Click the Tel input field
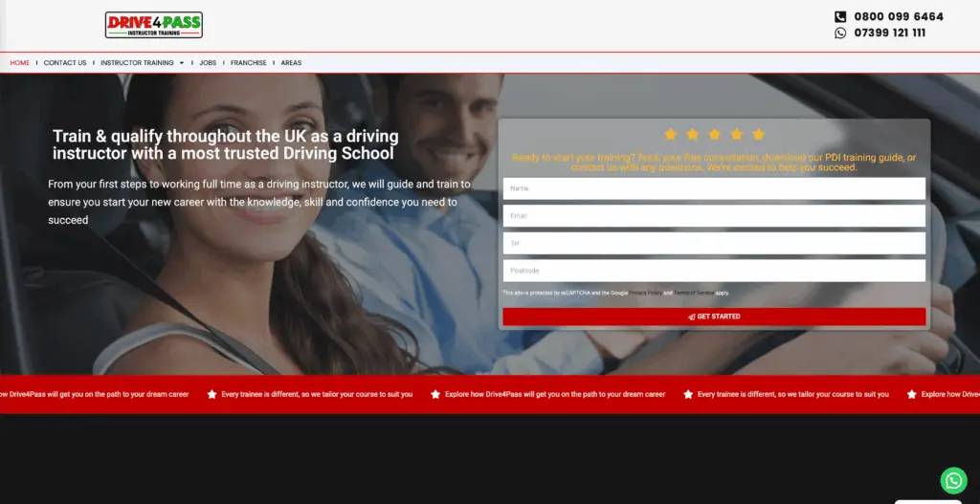The width and height of the screenshot is (980, 504). 714,244
